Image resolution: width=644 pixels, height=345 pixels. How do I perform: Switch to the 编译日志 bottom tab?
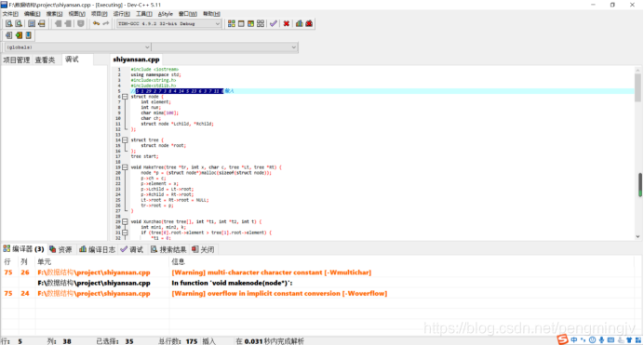(98, 249)
